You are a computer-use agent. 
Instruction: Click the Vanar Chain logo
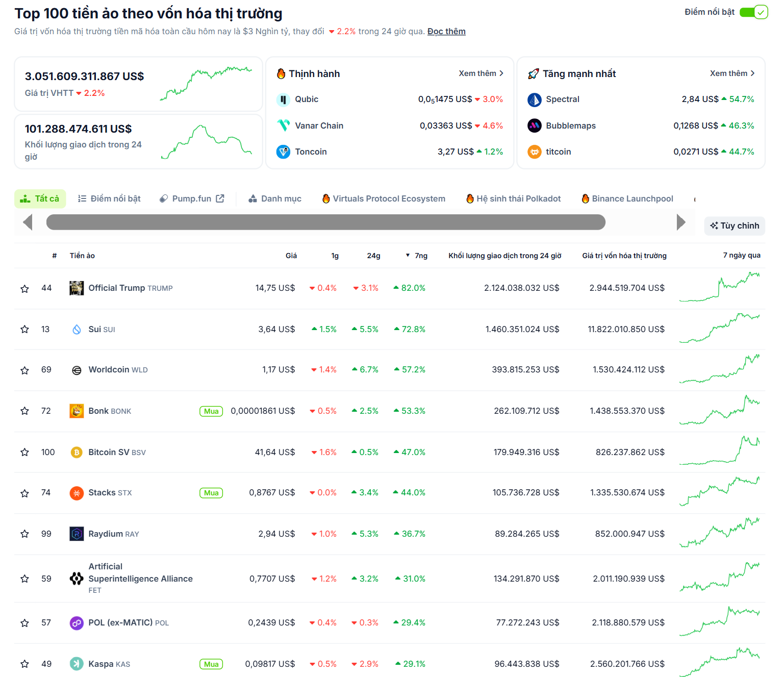click(283, 126)
